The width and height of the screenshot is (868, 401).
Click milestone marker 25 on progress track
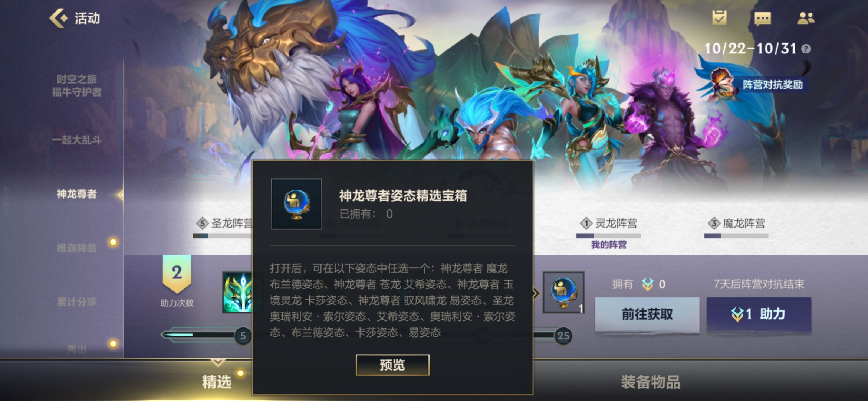pyautogui.click(x=563, y=336)
